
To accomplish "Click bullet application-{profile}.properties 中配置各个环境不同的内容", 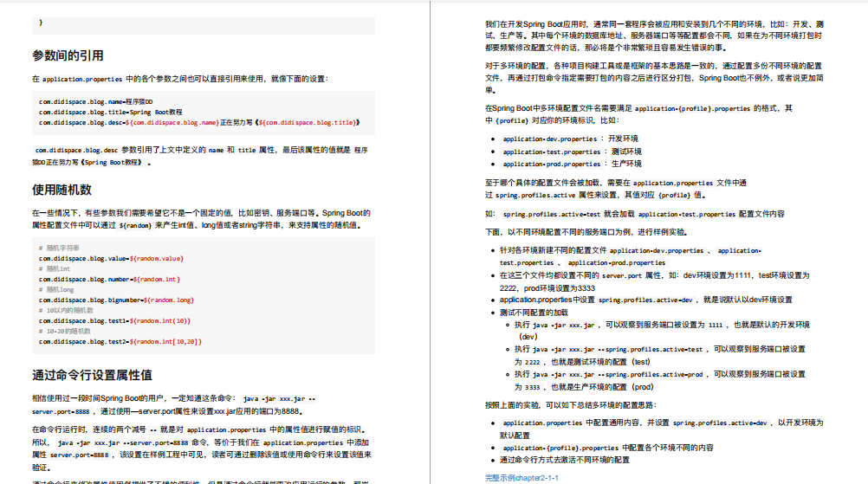I will coord(606,448).
